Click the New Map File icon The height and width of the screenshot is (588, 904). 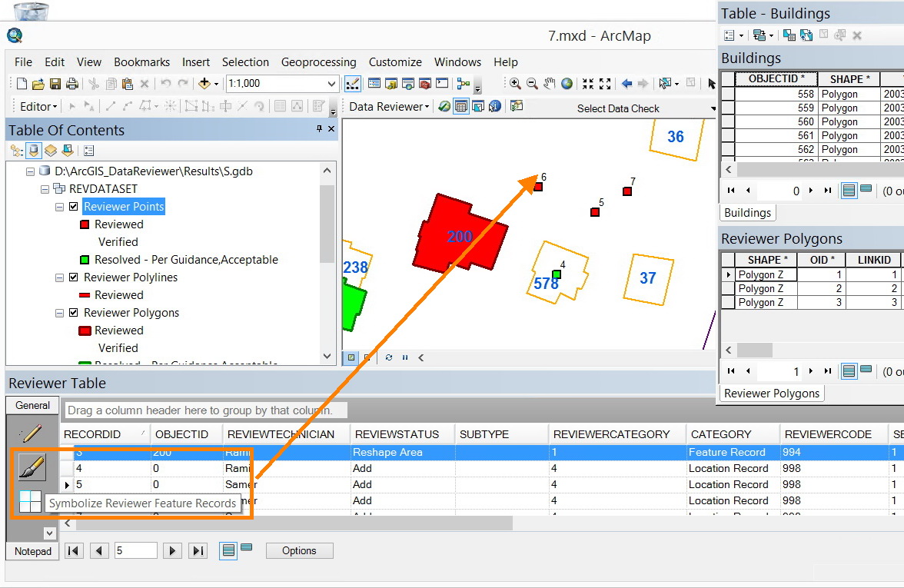[x=22, y=84]
